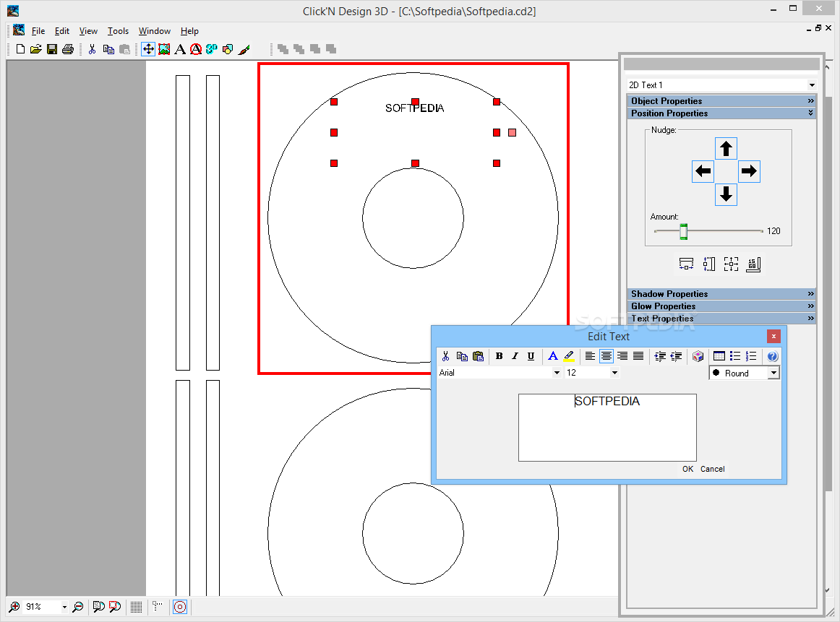This screenshot has width=840, height=622.
Task: Toggle the red circular label outline button
Action: pos(180,607)
